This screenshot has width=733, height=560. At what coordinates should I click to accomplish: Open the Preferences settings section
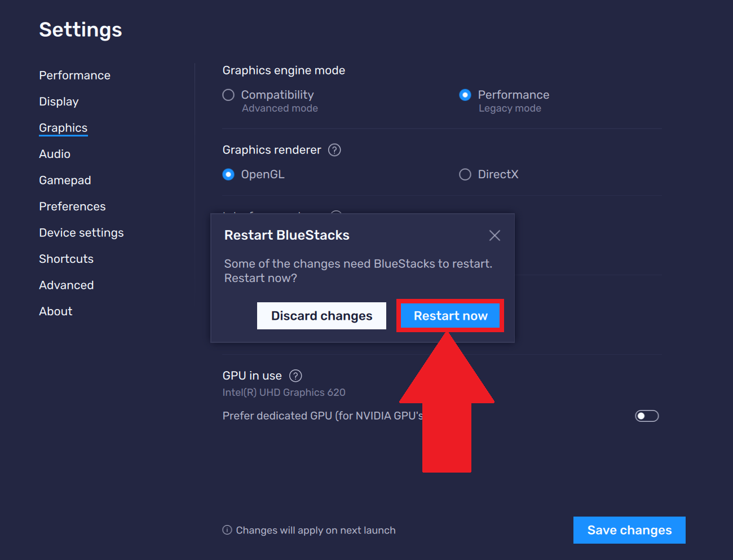click(x=72, y=206)
